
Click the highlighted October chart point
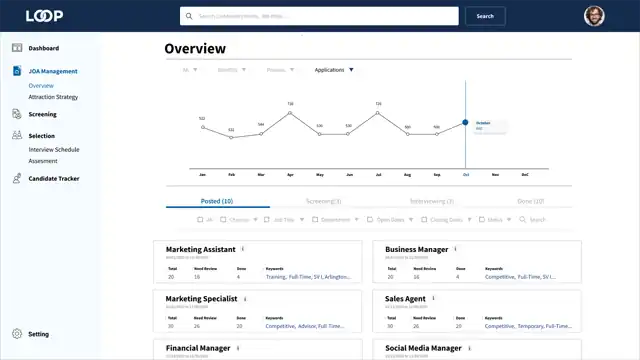[x=465, y=122]
